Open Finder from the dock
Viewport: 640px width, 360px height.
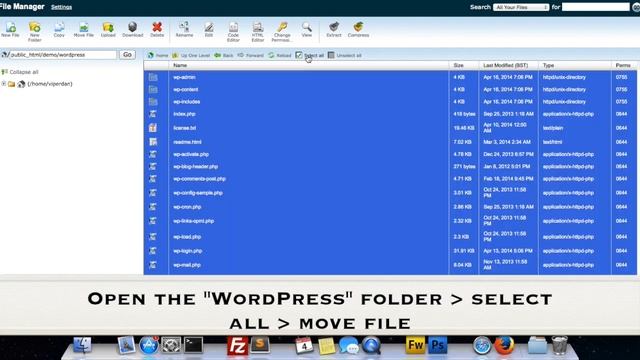(x=82, y=345)
